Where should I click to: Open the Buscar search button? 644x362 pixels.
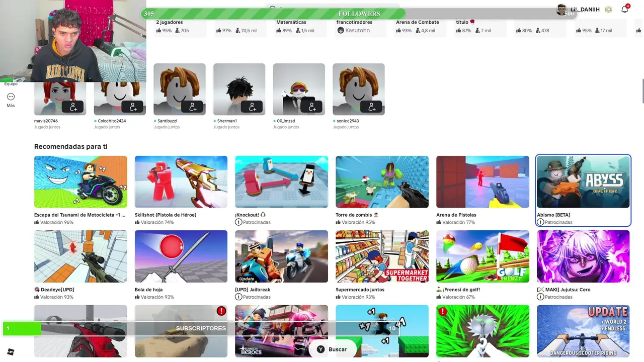pos(332,349)
